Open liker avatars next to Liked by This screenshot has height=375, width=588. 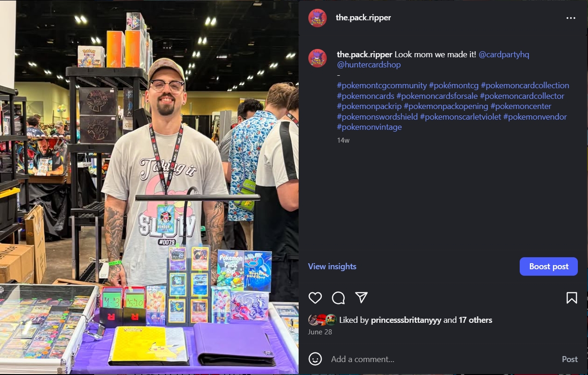pos(322,320)
